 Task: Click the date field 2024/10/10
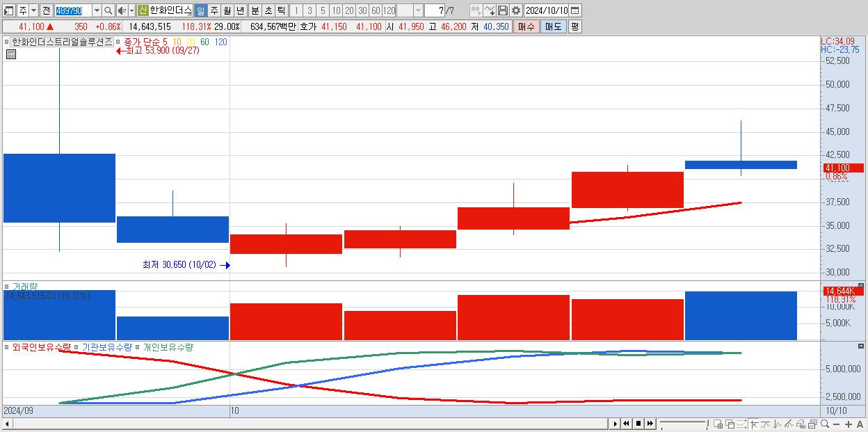(547, 10)
